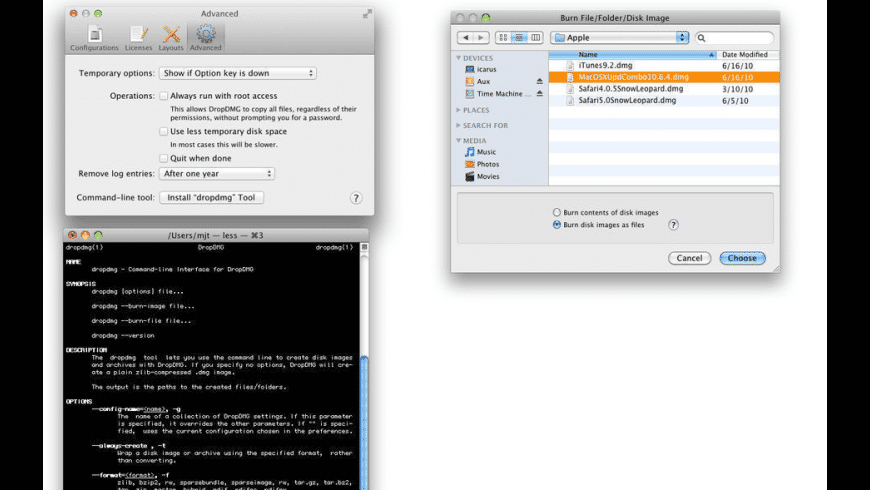Open help beside burn options
The width and height of the screenshot is (870, 490).
point(673,225)
